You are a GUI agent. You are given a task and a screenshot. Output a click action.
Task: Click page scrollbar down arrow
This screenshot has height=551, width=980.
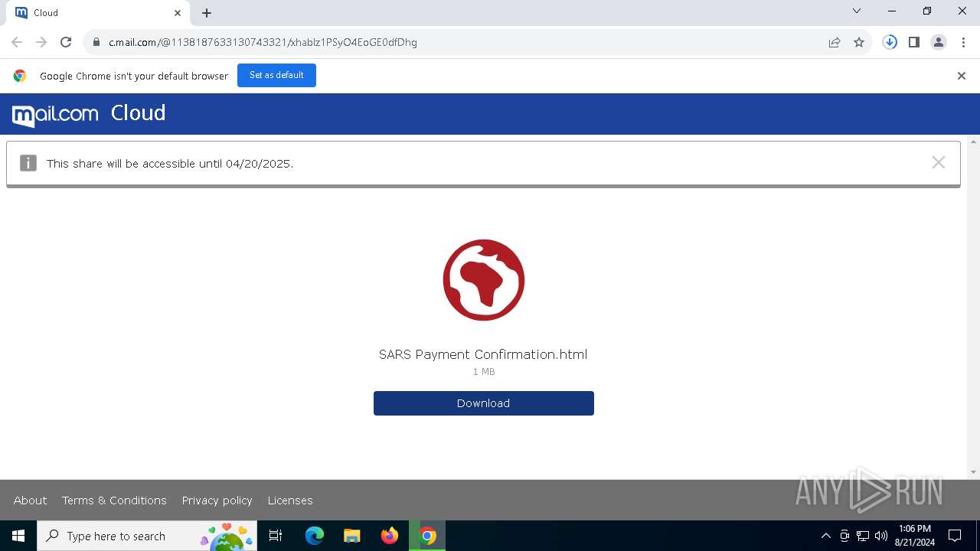pos(974,472)
